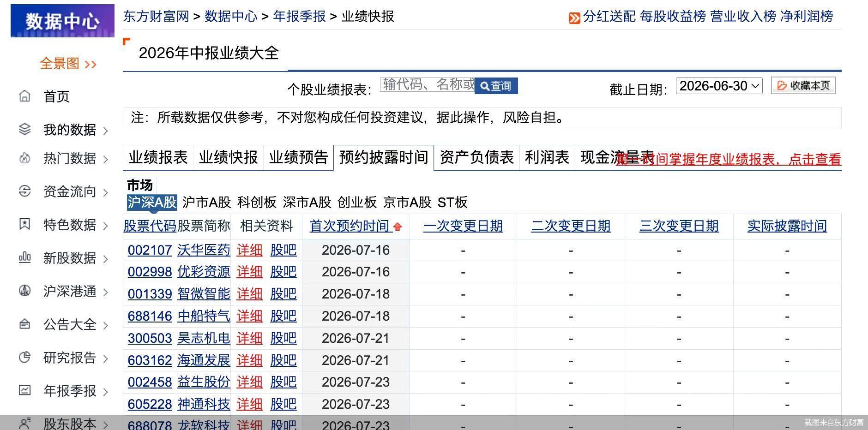
Task: Open 首页 in the sidebar
Action: click(56, 96)
